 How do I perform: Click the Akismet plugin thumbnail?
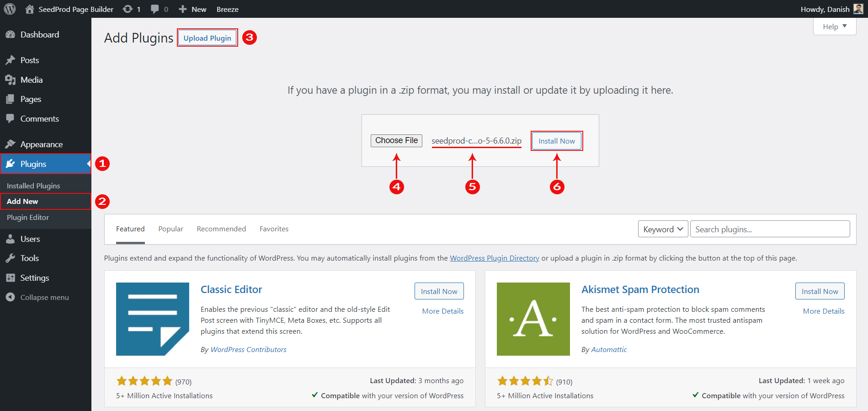click(533, 319)
